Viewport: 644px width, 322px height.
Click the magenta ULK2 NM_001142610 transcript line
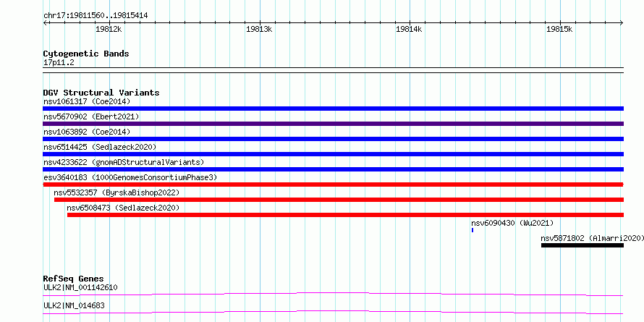coord(333,294)
